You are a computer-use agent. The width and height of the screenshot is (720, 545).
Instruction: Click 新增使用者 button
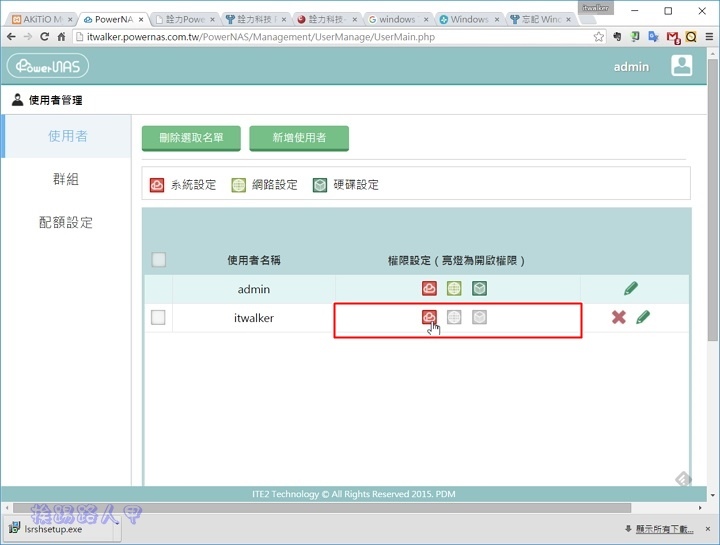click(299, 138)
